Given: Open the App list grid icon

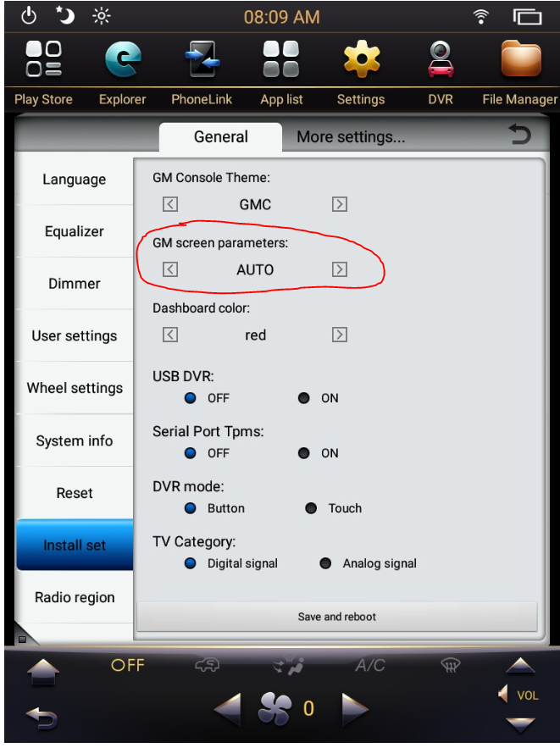Looking at the screenshot, I should (281, 58).
